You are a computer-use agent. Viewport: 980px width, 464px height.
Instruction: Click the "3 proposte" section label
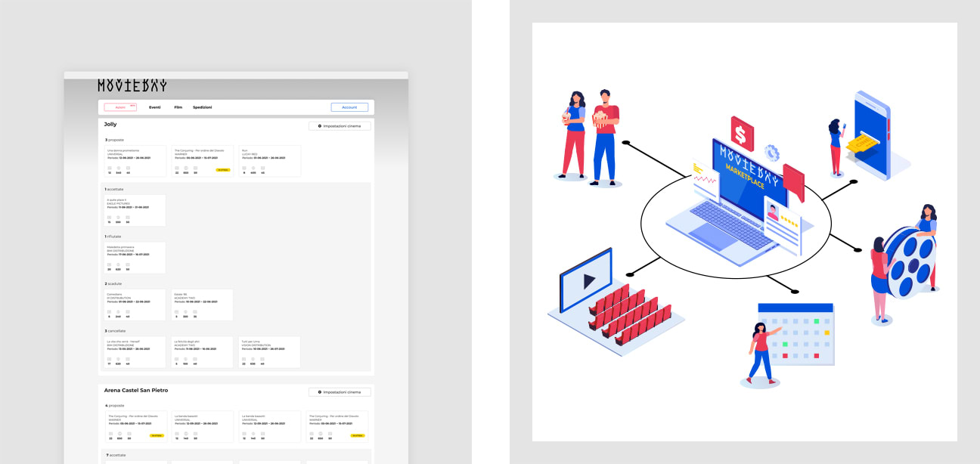click(x=114, y=140)
